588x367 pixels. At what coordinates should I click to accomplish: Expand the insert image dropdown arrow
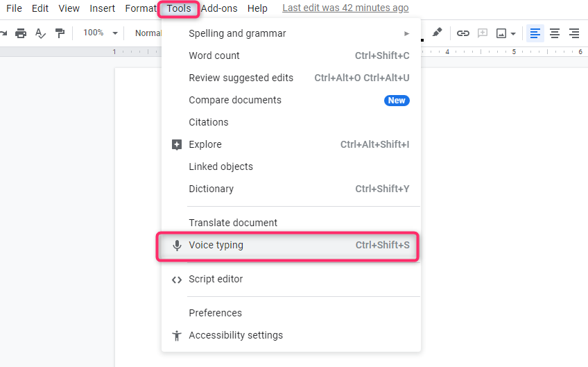(513, 34)
